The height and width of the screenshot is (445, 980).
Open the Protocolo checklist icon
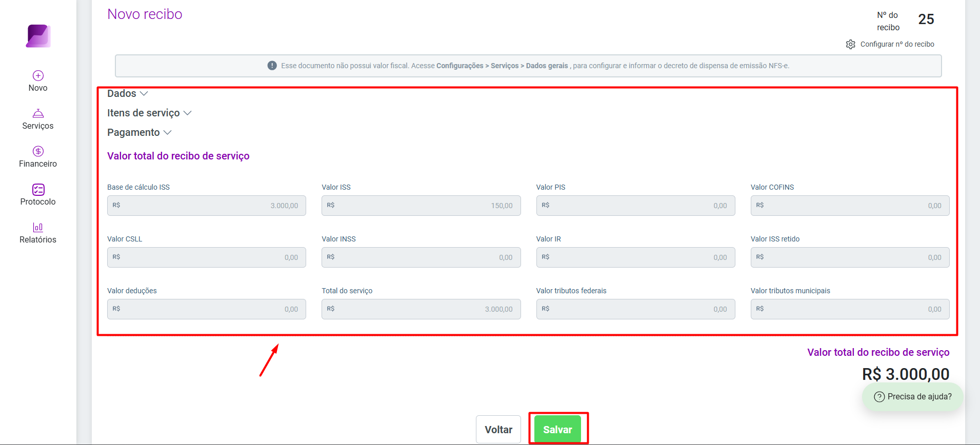point(38,190)
